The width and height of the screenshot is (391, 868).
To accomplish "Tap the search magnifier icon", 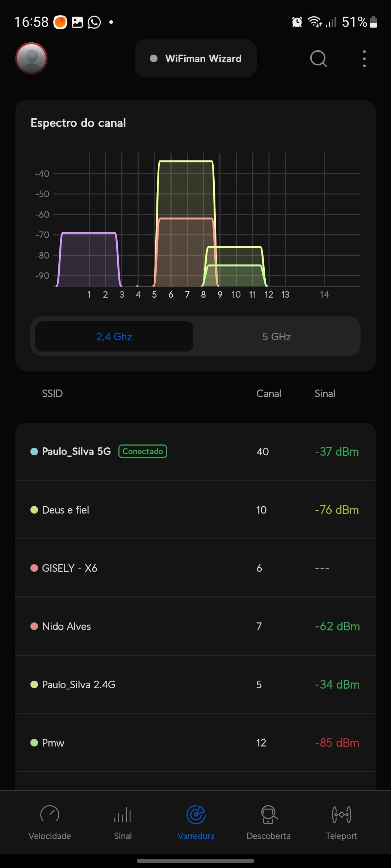I will click(319, 59).
